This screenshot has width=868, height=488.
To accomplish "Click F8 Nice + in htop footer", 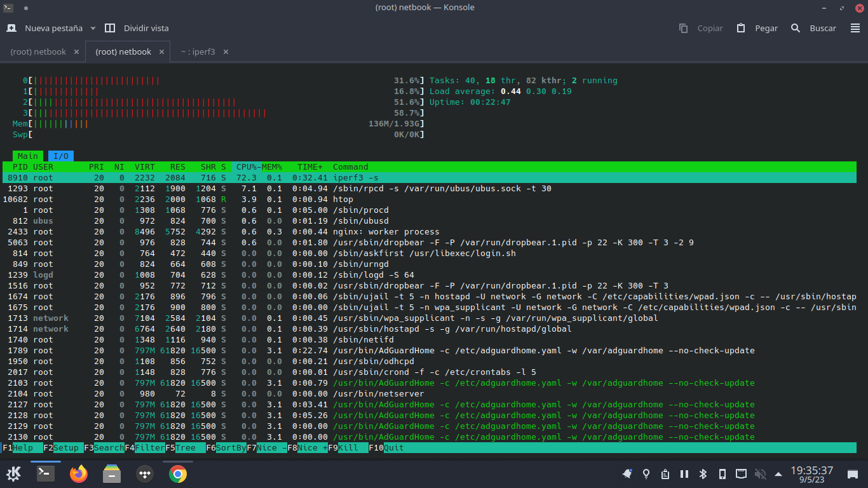I will click(x=308, y=447).
